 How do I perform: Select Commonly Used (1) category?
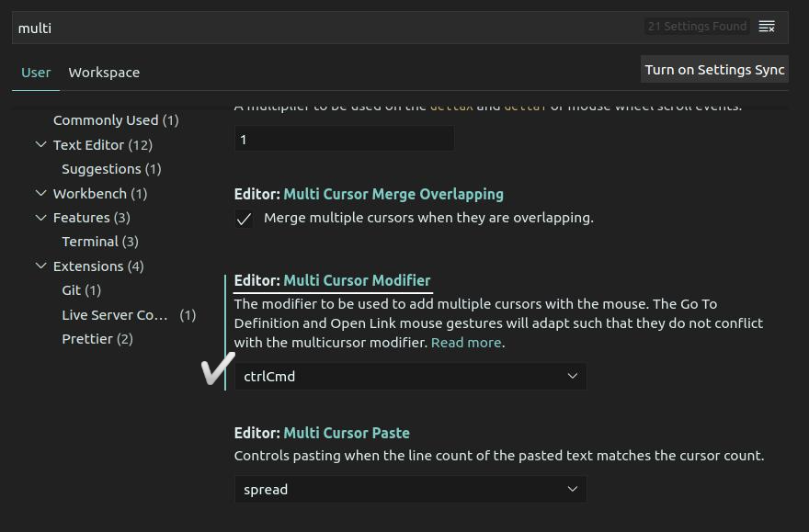click(x=116, y=120)
